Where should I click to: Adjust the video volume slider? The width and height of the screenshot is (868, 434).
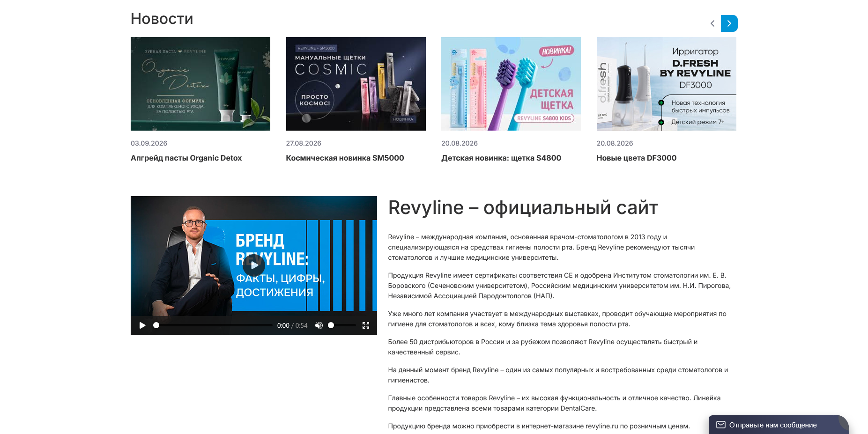[x=342, y=325]
